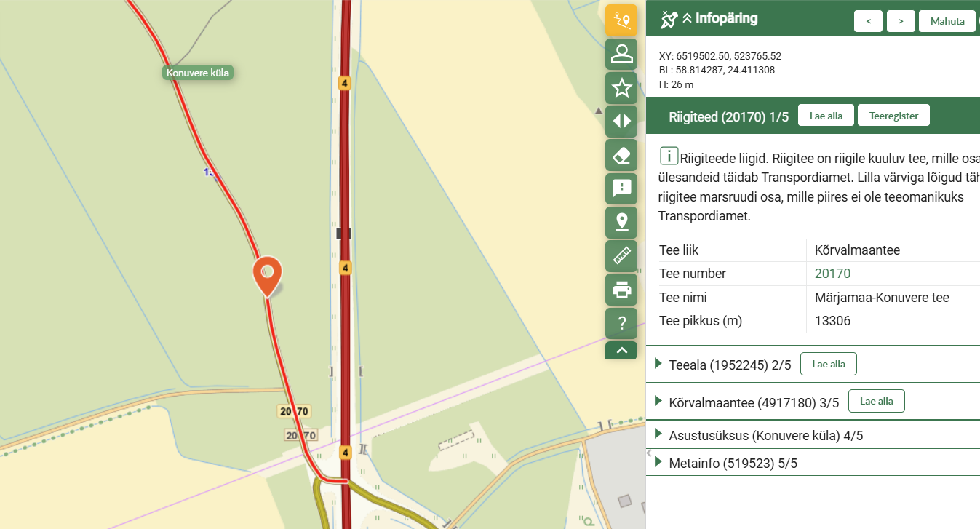Select the eraser tool
This screenshot has width=980, height=529.
point(621,155)
